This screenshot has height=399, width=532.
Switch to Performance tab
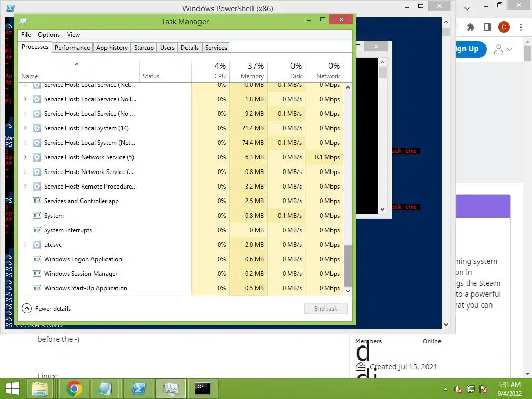(72, 47)
